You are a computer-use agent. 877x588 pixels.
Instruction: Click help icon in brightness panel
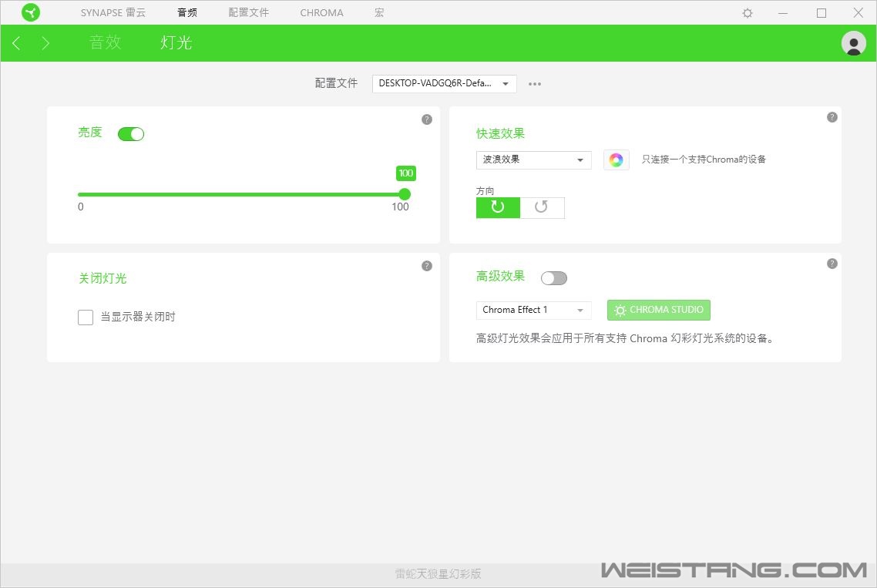pos(427,119)
